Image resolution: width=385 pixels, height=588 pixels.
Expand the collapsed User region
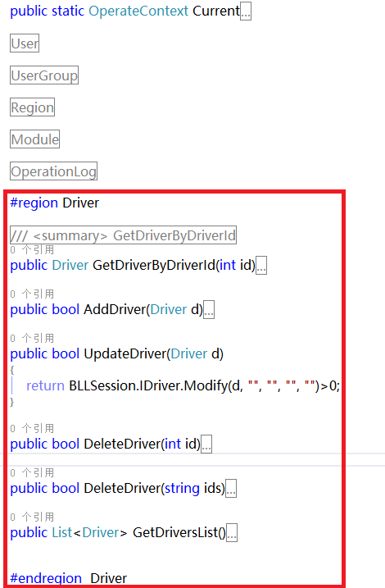pos(25,43)
